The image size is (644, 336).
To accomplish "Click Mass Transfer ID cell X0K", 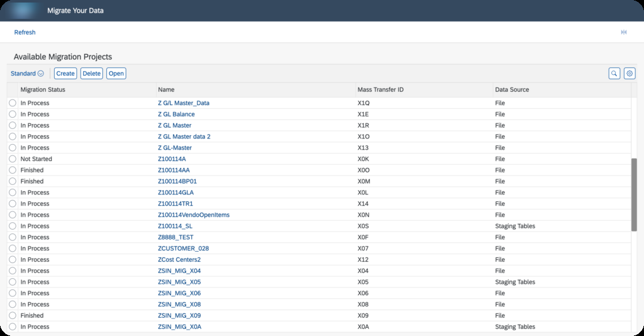I will (363, 159).
